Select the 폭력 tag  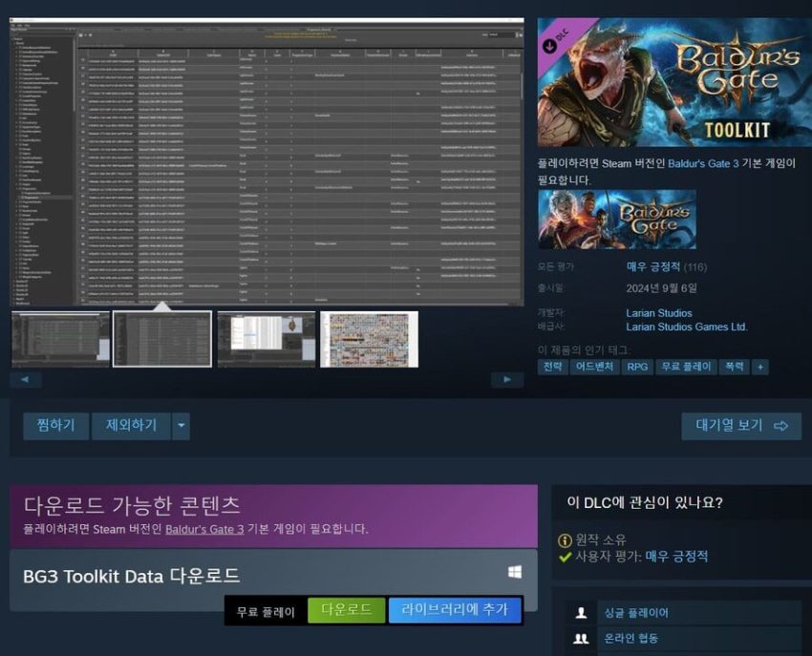click(x=735, y=367)
